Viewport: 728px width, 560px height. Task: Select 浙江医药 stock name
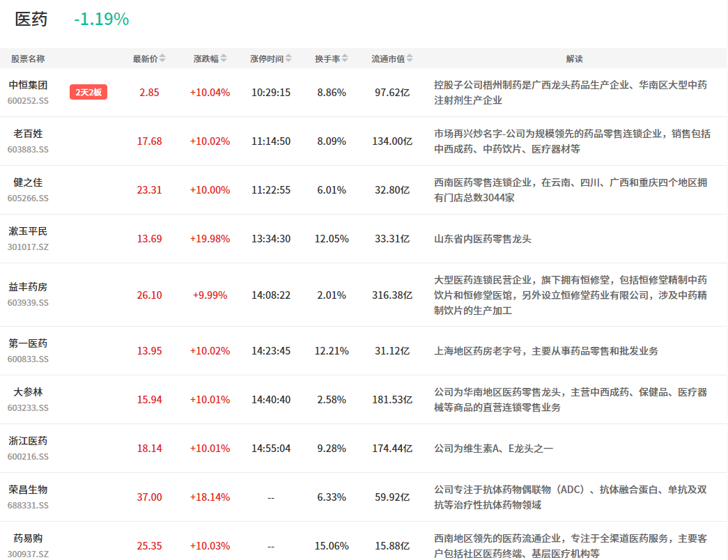tap(28, 441)
